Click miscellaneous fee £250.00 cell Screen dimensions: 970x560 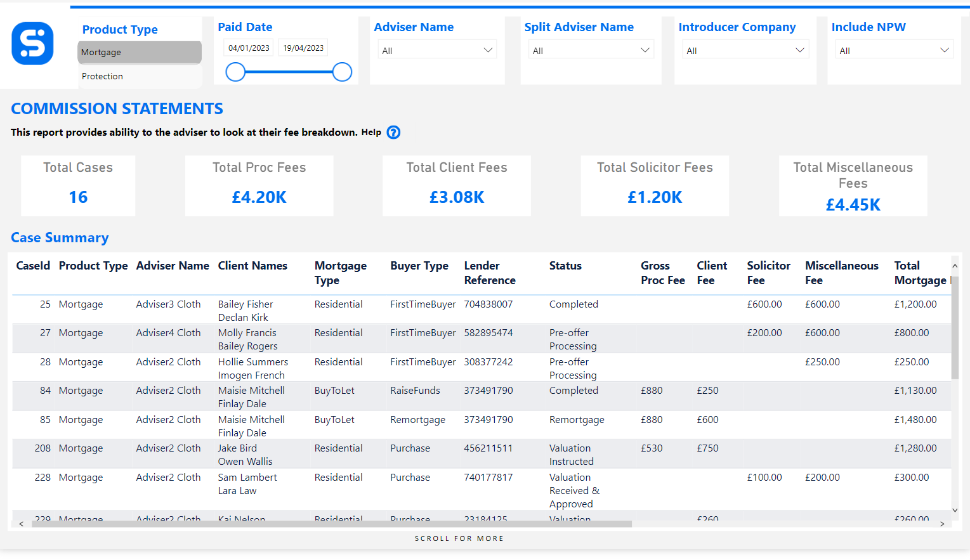click(822, 362)
